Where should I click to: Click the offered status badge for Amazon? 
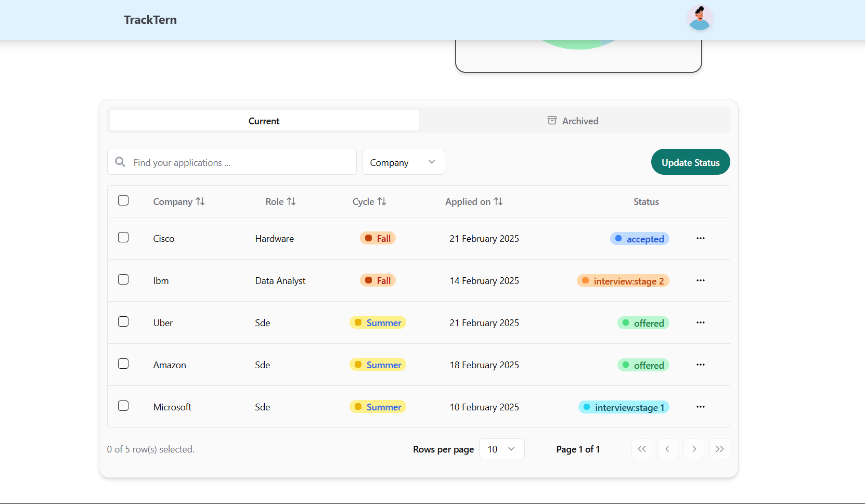(643, 365)
